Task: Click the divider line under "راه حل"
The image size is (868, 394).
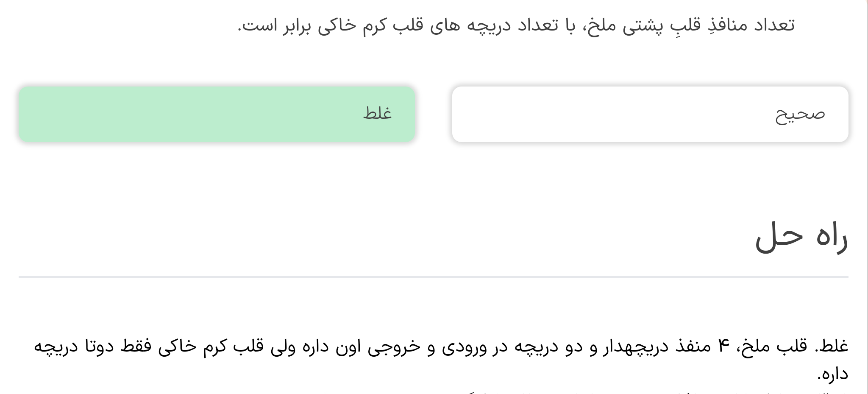Action: tap(433, 277)
